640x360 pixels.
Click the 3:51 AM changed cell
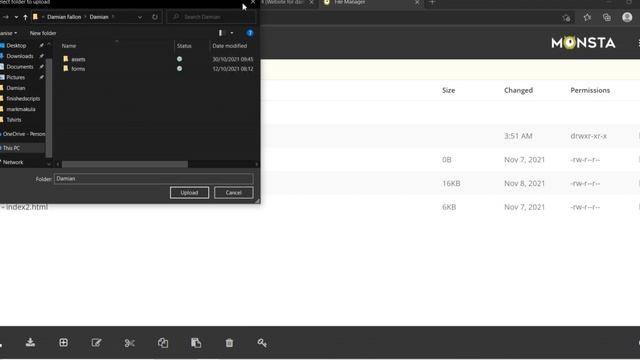click(518, 136)
